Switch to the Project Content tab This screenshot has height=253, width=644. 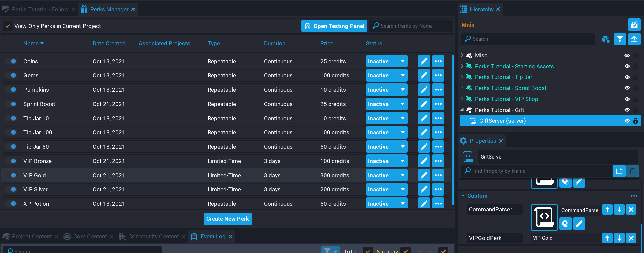tap(32, 237)
